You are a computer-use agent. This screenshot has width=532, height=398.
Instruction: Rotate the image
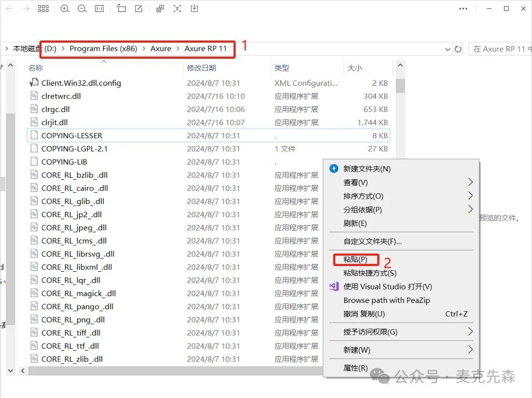click(x=121, y=8)
